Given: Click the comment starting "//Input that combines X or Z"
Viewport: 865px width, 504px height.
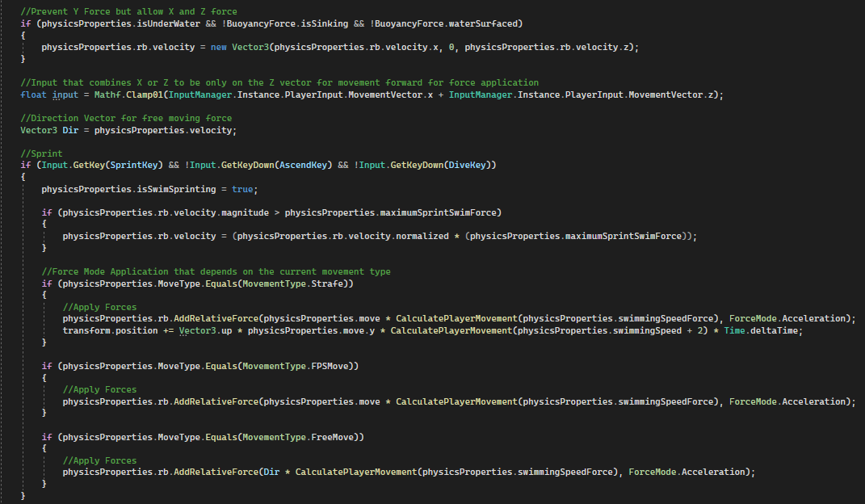Looking at the screenshot, I should pos(279,82).
